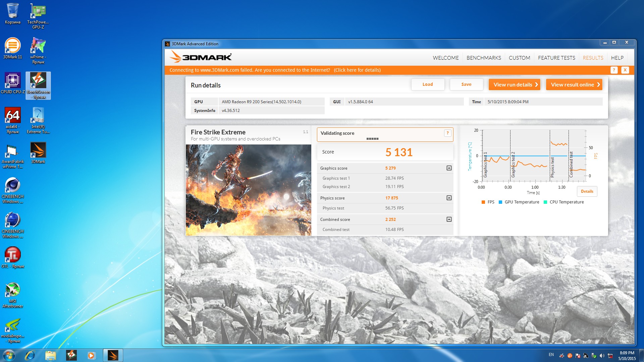
Task: Open the GTL shortcut icon
Action: point(13,258)
